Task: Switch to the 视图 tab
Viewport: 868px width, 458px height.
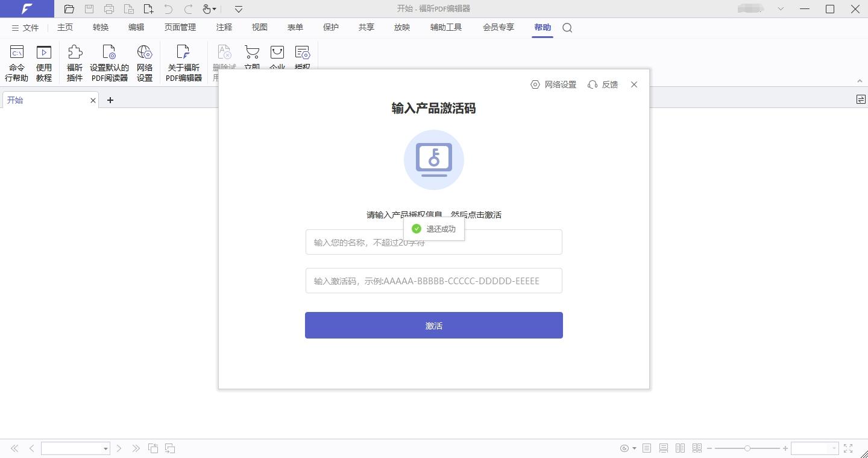Action: pyautogui.click(x=260, y=27)
